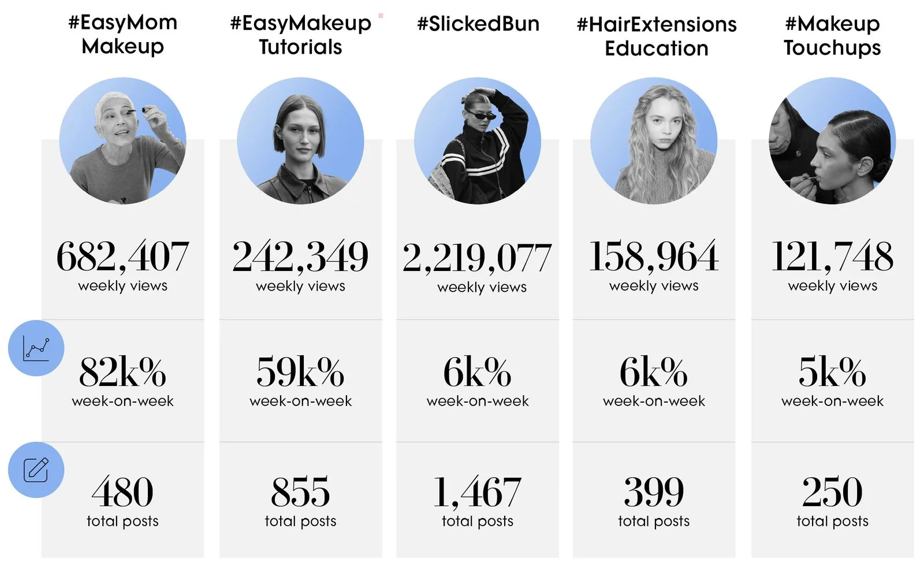Click the #Makeup Touchups circular photo
Image resolution: width=924 pixels, height=576 pixels.
[832, 141]
